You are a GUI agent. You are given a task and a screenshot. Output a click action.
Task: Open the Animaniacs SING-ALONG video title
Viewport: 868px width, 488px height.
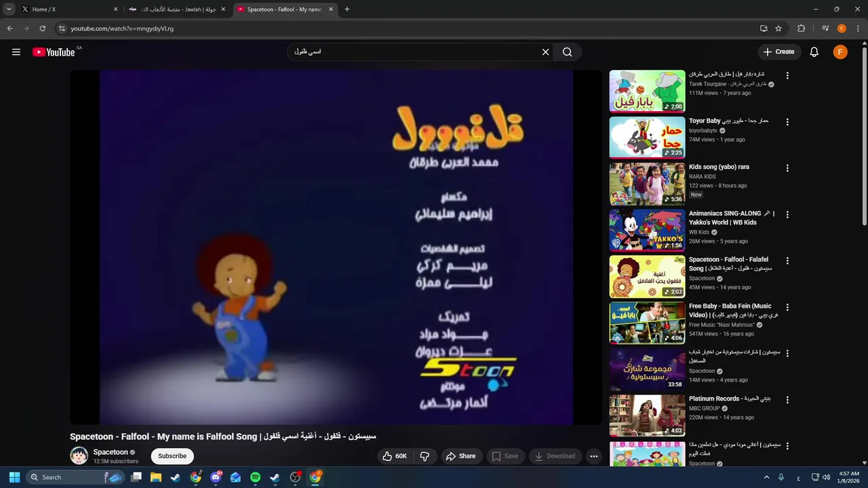click(x=731, y=218)
